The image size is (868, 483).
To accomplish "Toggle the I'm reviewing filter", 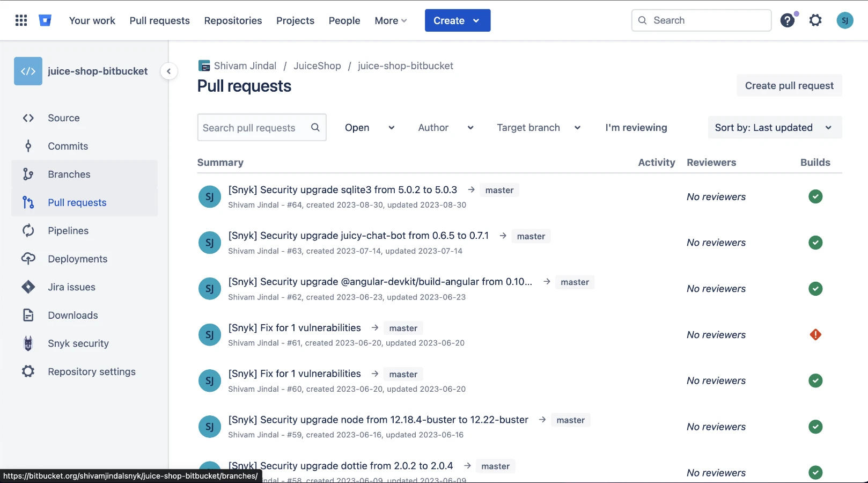I will click(636, 128).
